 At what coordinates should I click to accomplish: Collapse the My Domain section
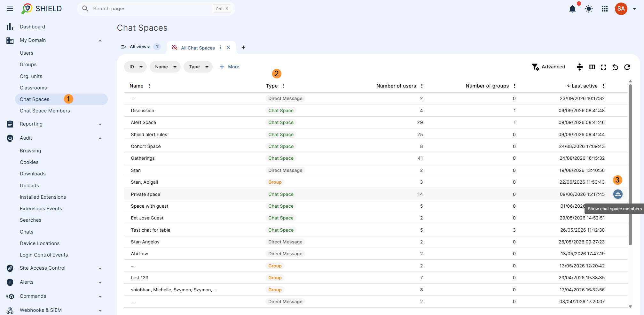click(100, 40)
